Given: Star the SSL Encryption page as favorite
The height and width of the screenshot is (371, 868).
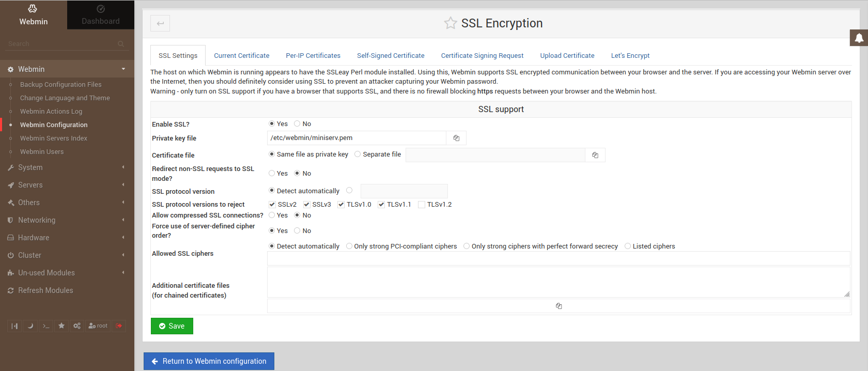Looking at the screenshot, I should tap(451, 23).
